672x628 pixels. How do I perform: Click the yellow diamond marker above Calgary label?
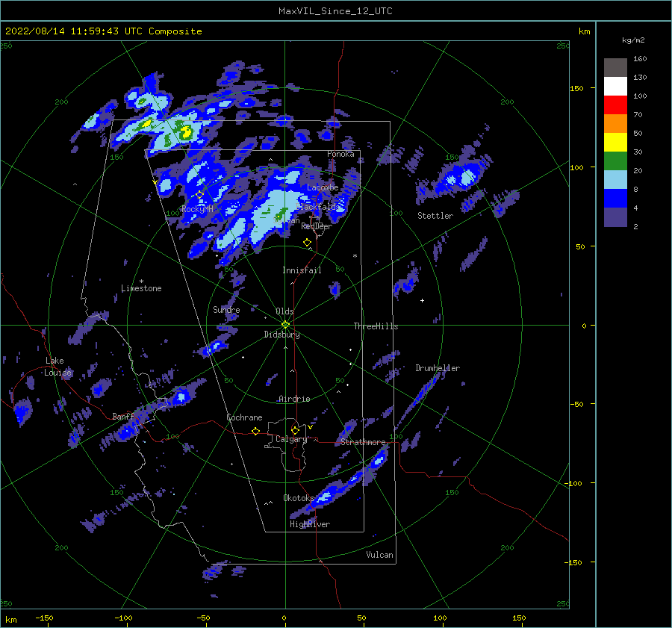click(x=295, y=430)
